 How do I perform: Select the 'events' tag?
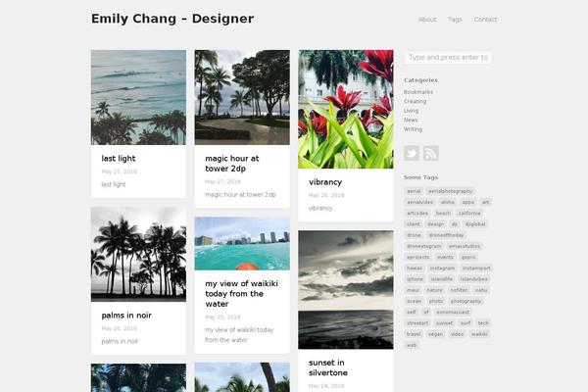tap(445, 258)
